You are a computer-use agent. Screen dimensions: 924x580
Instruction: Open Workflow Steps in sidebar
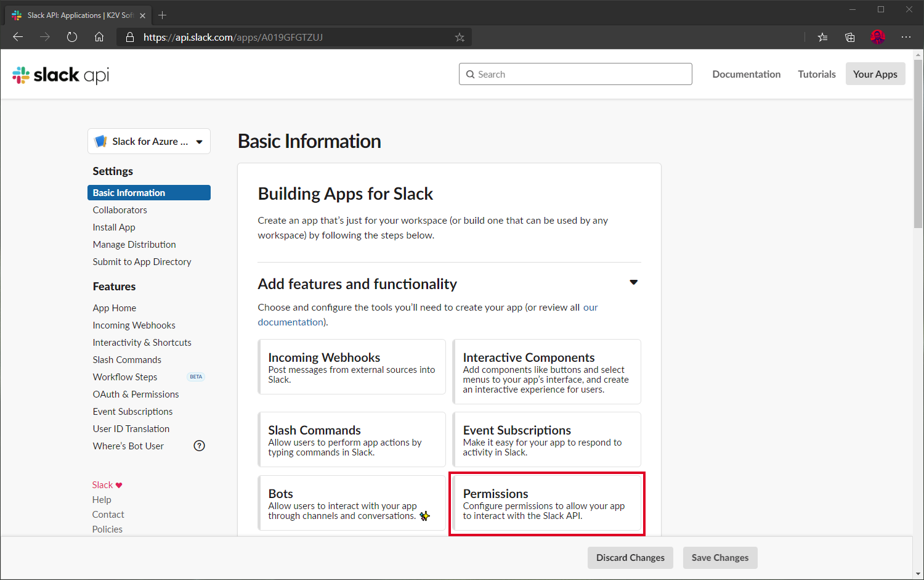(x=125, y=377)
